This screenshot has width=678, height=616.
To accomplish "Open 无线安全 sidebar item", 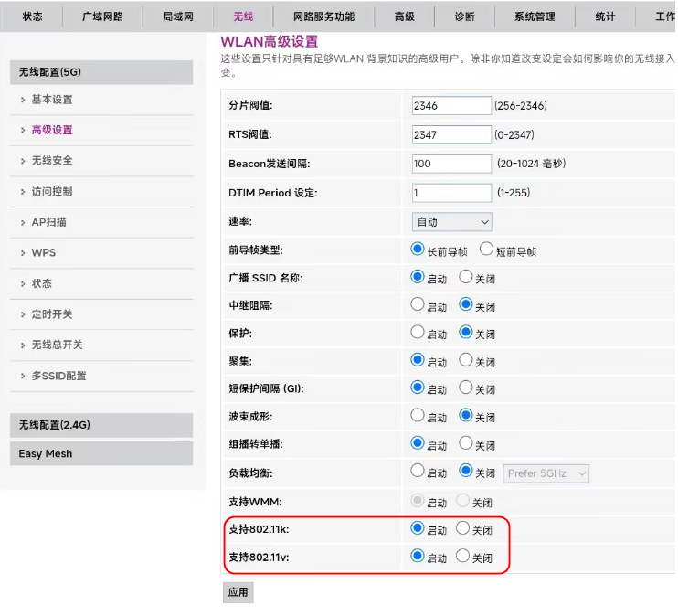I will click(x=52, y=161).
